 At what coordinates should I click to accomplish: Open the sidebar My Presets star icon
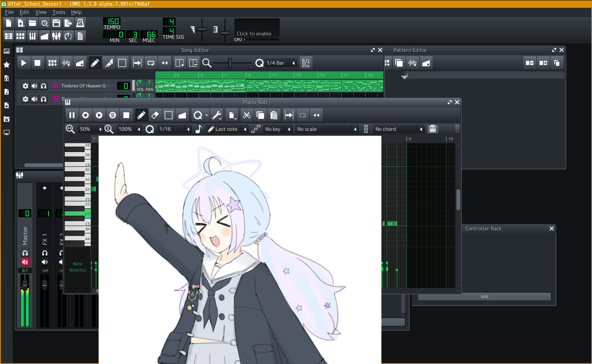coord(7,65)
